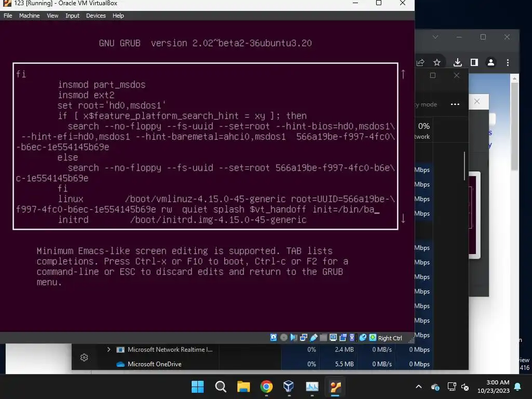Click the network adapters status icon
Viewport: 532px width, 399px height.
click(x=303, y=338)
